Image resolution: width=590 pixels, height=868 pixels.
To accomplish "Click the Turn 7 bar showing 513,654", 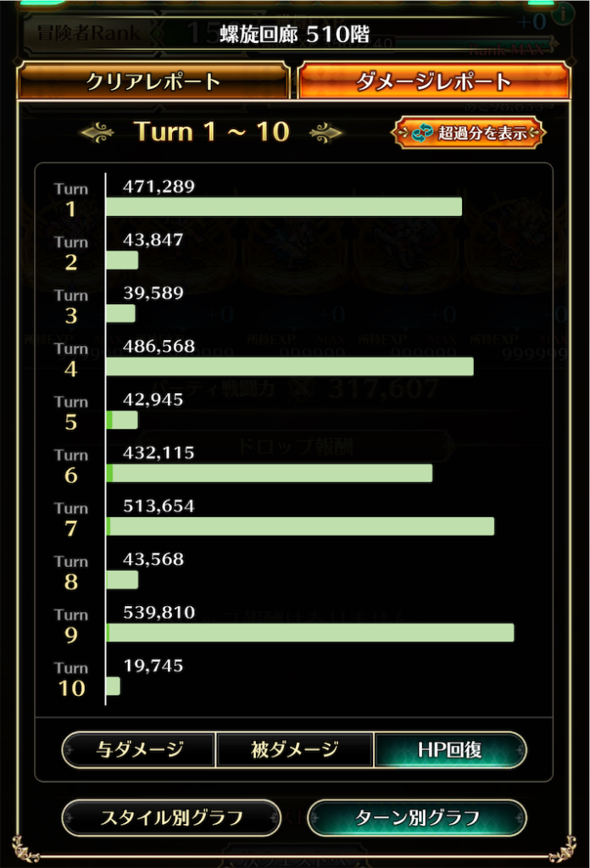I will pyautogui.click(x=300, y=526).
